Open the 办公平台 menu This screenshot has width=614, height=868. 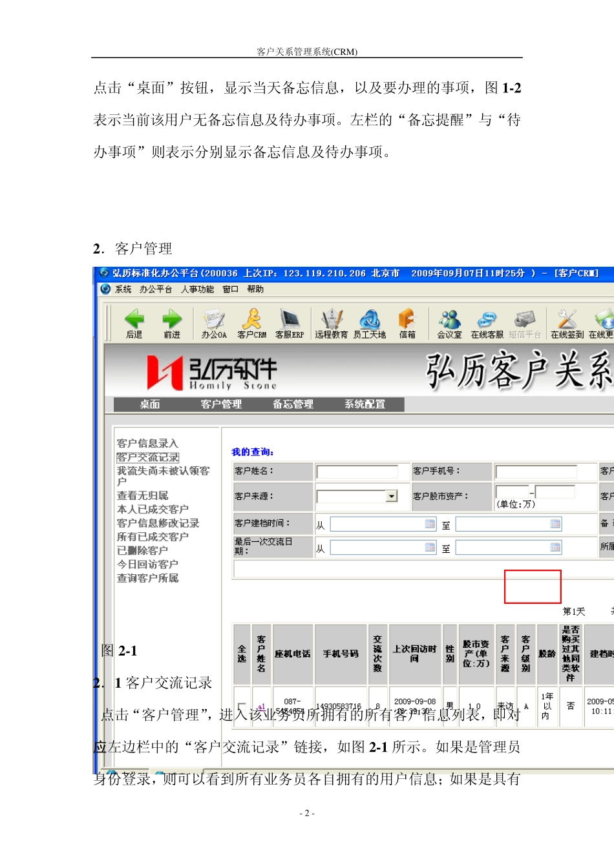(x=156, y=289)
